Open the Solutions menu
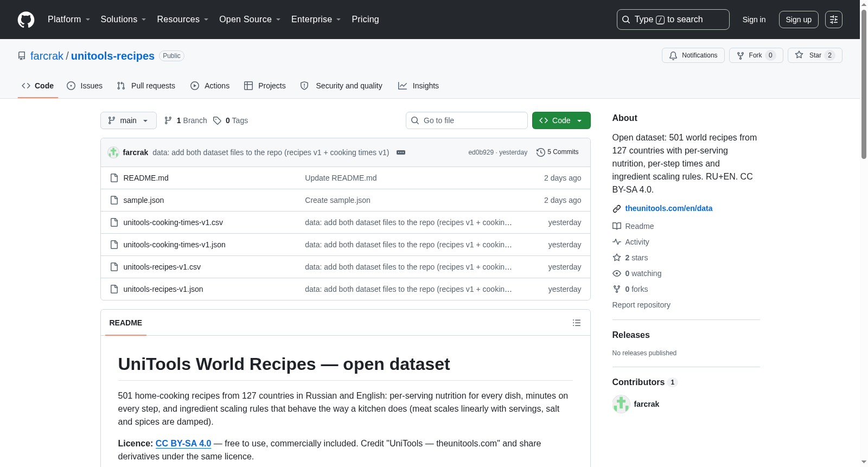The width and height of the screenshot is (868, 467). coord(123,20)
